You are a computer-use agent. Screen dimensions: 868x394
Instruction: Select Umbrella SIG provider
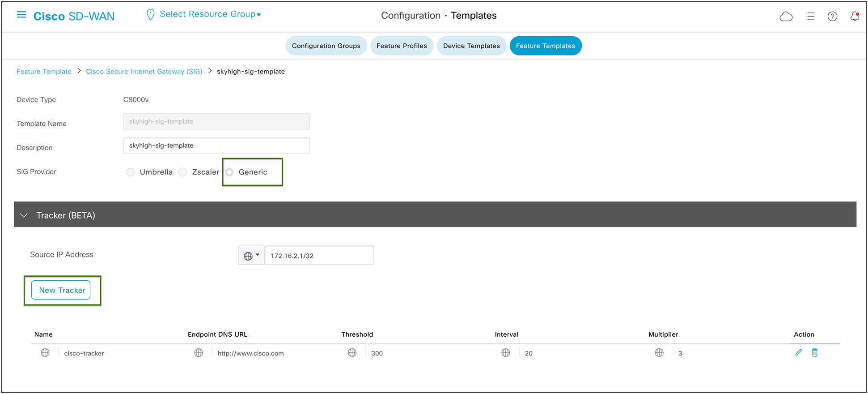coord(130,172)
